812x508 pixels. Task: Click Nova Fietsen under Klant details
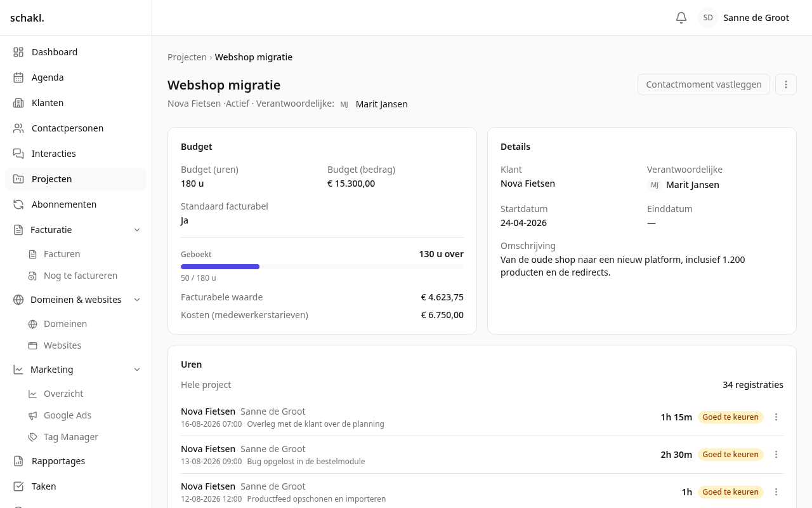pyautogui.click(x=528, y=184)
